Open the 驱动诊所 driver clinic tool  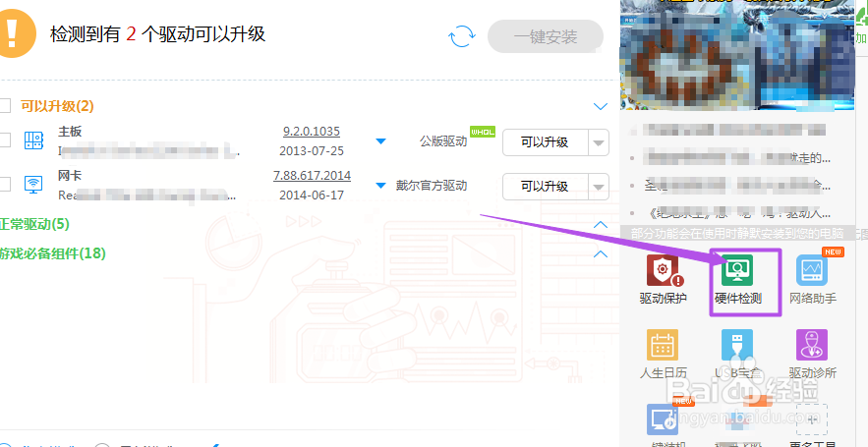click(812, 354)
